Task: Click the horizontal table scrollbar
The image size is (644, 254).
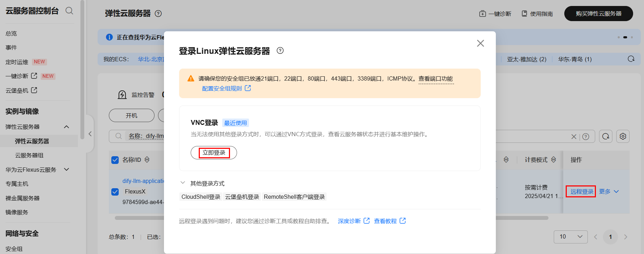Action: [331, 218]
